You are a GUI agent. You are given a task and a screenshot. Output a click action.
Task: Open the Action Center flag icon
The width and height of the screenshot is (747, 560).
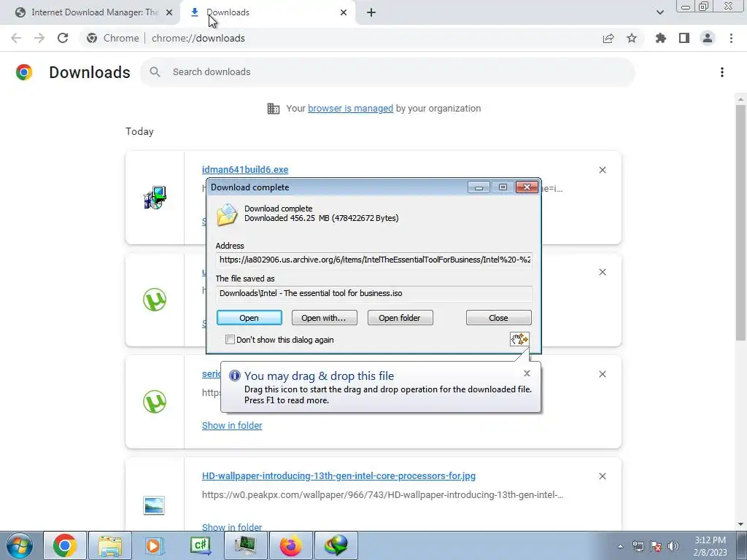point(656,546)
